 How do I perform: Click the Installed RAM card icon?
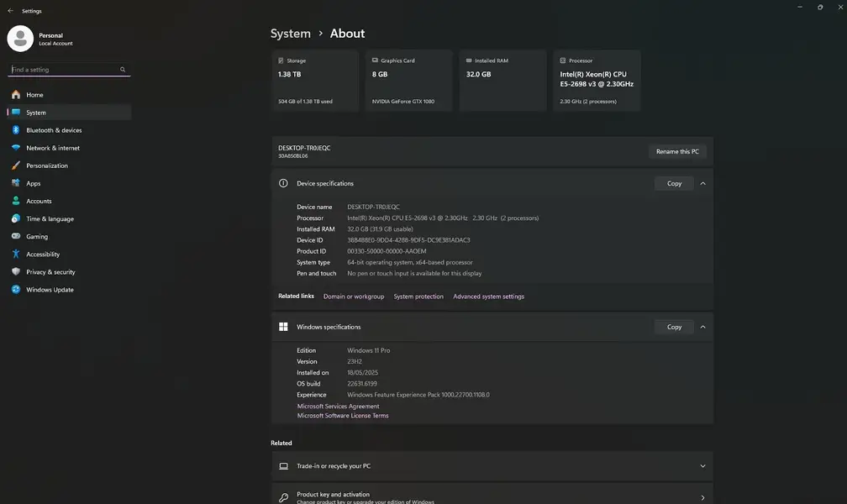pyautogui.click(x=469, y=60)
